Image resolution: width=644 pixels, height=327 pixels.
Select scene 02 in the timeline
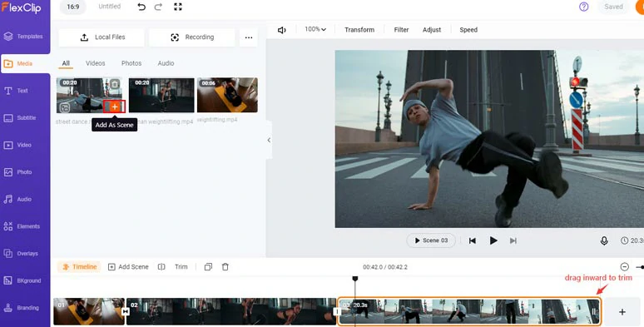(x=231, y=311)
